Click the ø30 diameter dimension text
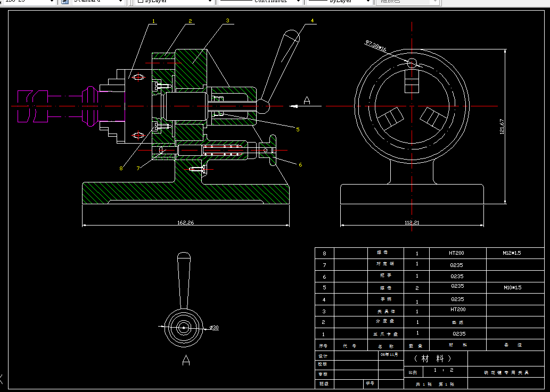The image size is (550, 392). pos(214,328)
